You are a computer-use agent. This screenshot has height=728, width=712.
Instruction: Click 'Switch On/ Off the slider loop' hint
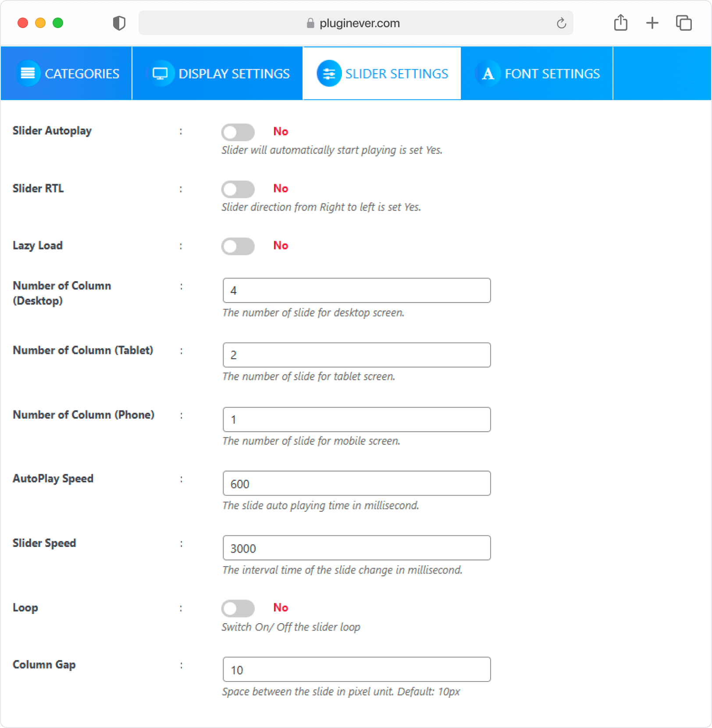pos(291,627)
